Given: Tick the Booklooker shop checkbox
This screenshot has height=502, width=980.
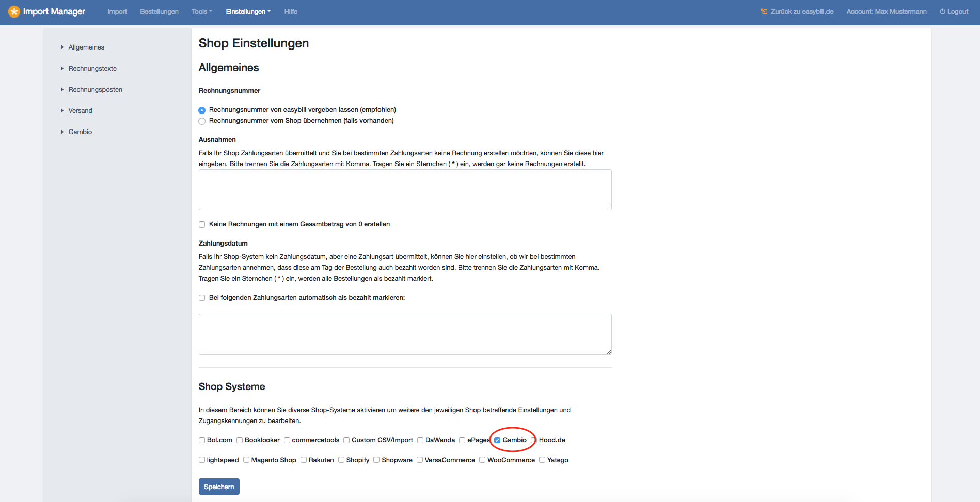Looking at the screenshot, I should 240,440.
